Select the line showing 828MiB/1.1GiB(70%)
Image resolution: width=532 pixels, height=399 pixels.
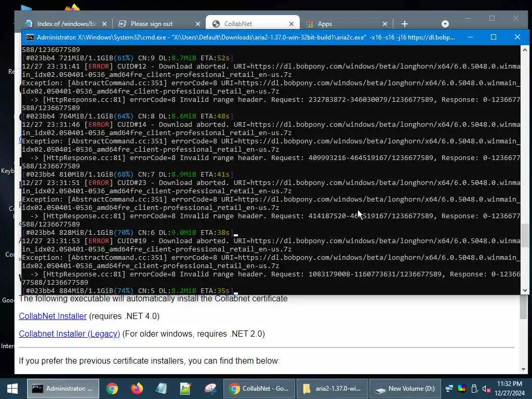(x=128, y=233)
